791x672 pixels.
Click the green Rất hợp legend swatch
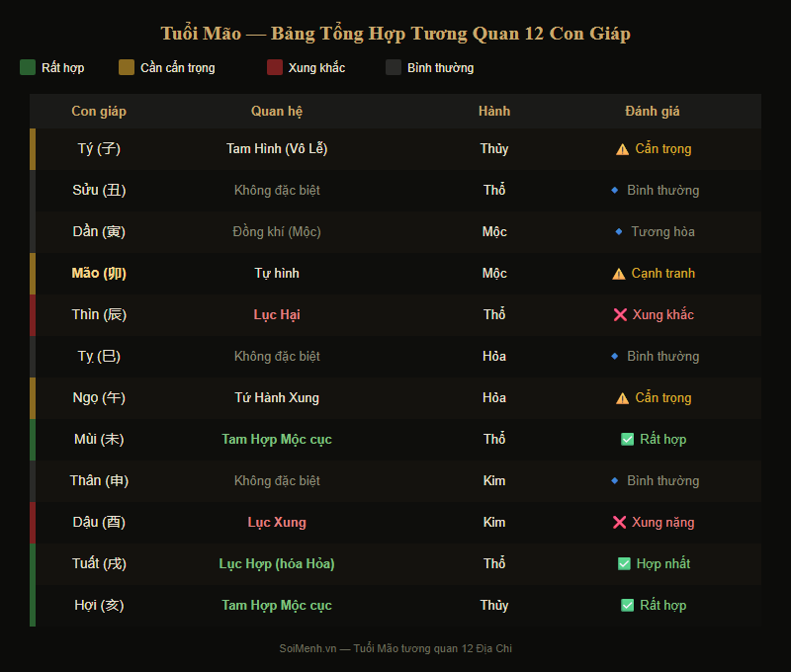coord(28,67)
